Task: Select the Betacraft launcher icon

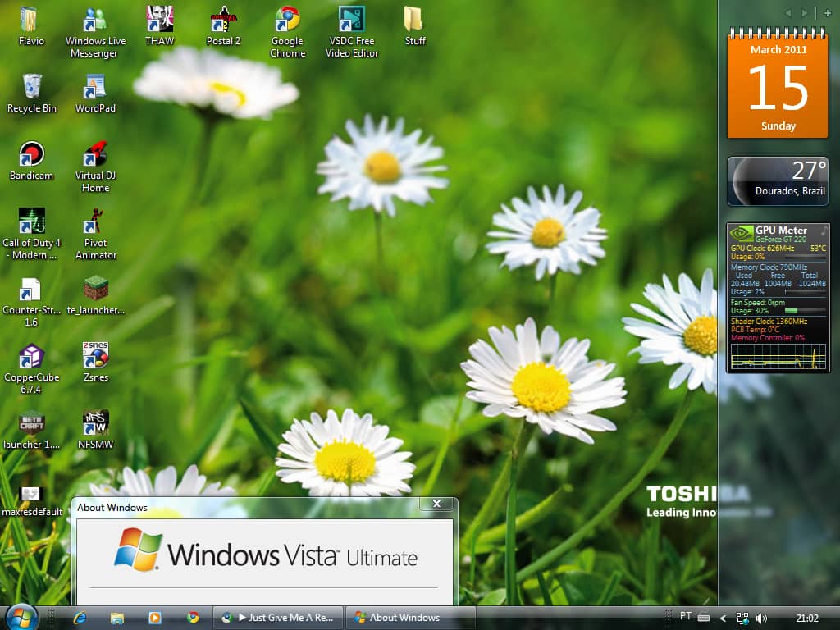Action: (x=31, y=430)
